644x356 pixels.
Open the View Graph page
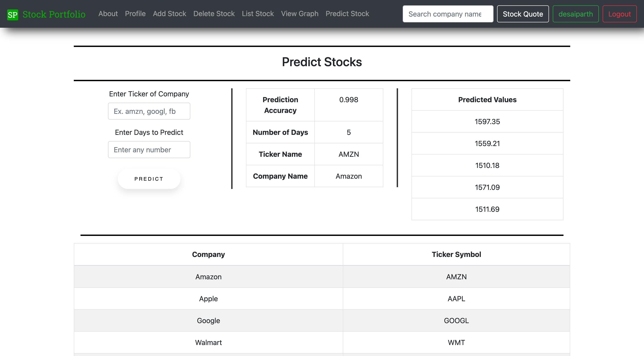pos(299,14)
